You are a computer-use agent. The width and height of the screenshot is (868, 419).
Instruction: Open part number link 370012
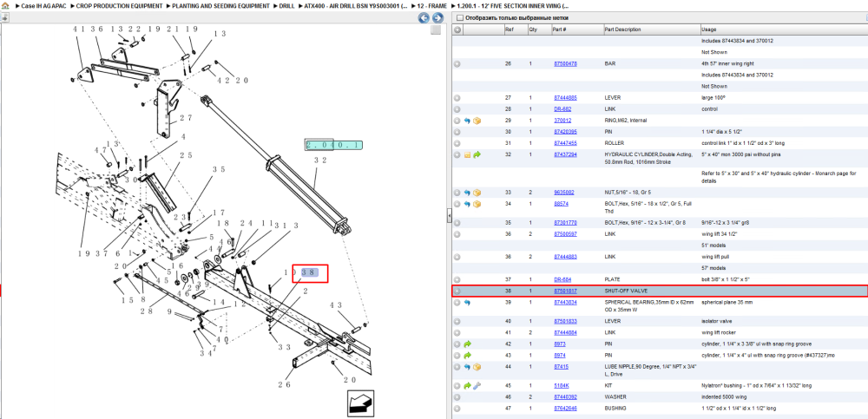[562, 121]
